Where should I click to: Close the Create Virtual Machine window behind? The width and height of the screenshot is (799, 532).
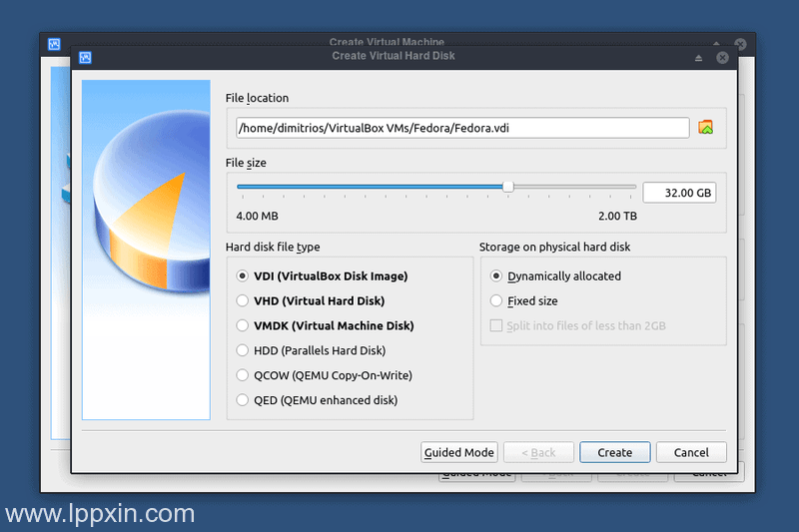point(740,44)
